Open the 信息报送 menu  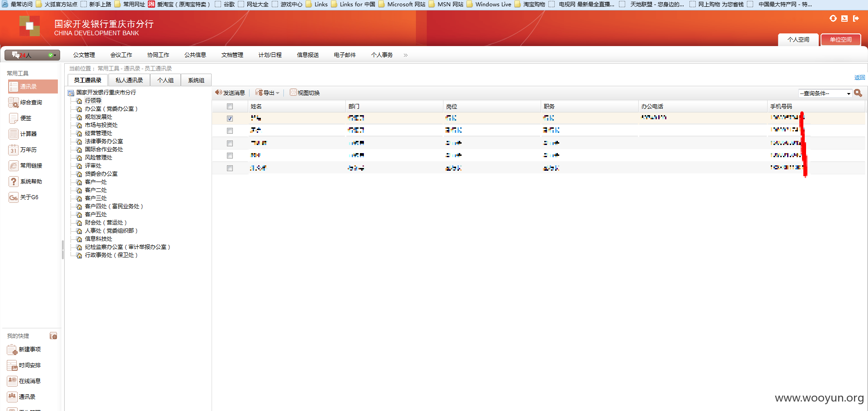308,55
